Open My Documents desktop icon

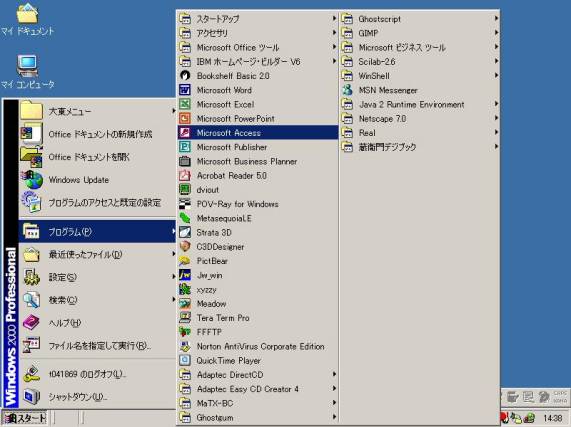27,19
